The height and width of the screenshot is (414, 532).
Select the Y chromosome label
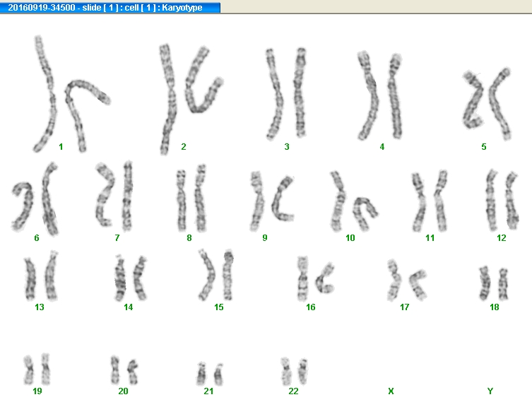click(490, 391)
